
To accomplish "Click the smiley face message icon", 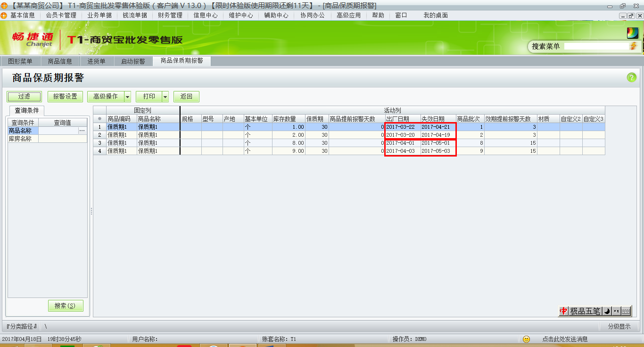I will pyautogui.click(x=527, y=339).
